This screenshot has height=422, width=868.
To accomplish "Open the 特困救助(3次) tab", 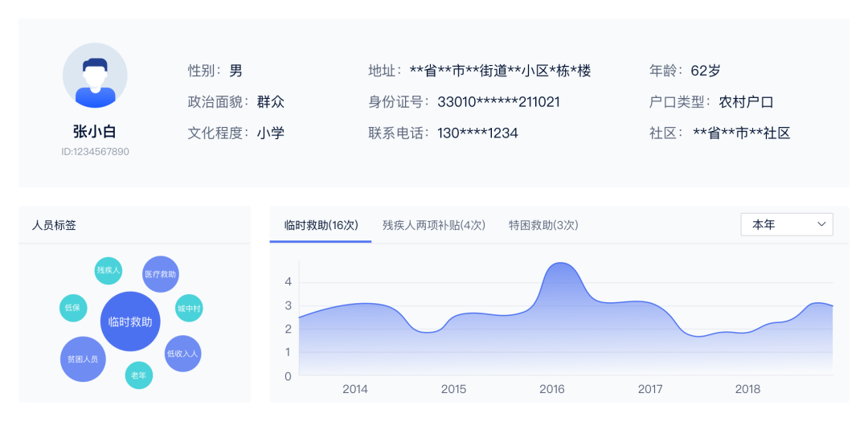I will (543, 225).
